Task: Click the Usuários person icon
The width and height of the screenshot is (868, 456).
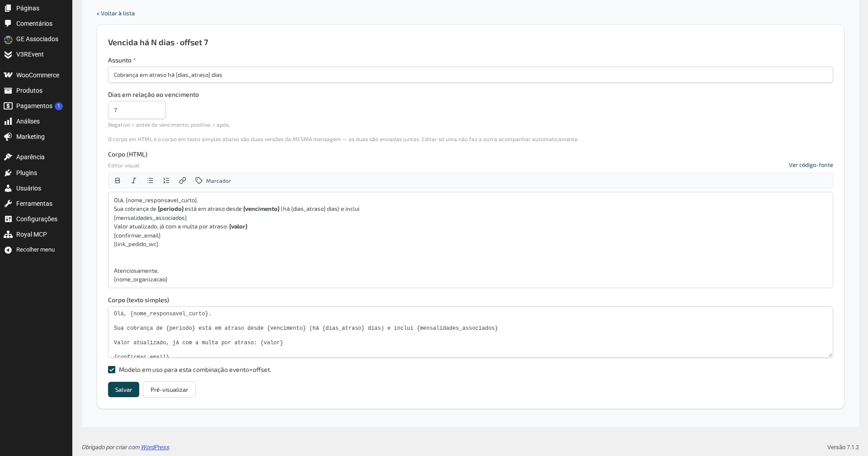Action: click(x=8, y=188)
